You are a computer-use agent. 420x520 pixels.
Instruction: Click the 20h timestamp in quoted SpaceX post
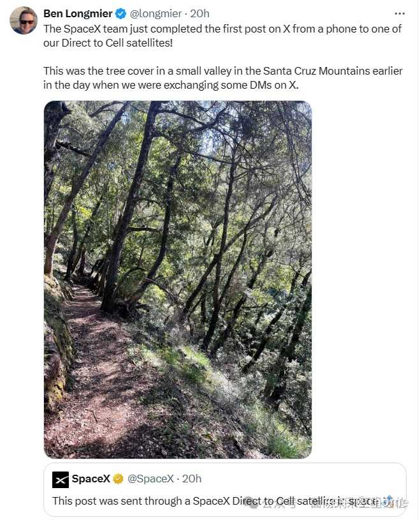192,479
